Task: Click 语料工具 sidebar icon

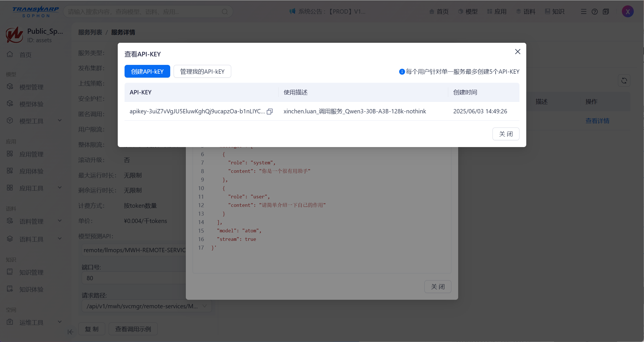Action: [10, 239]
